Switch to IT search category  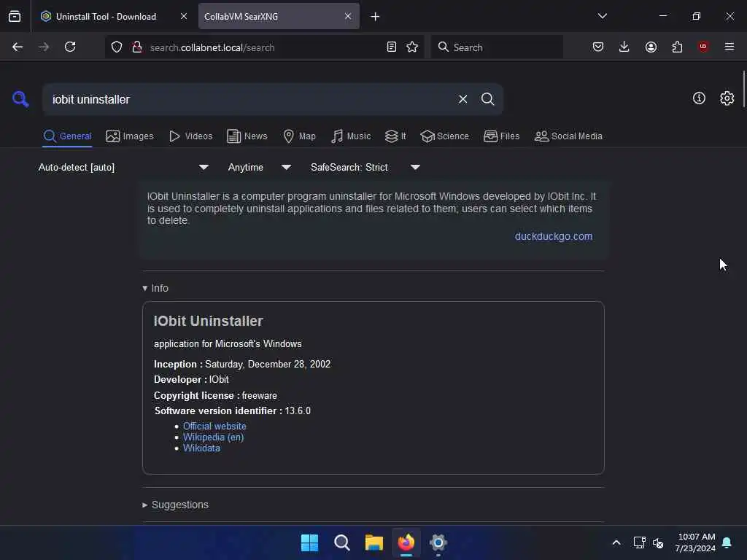tap(395, 136)
